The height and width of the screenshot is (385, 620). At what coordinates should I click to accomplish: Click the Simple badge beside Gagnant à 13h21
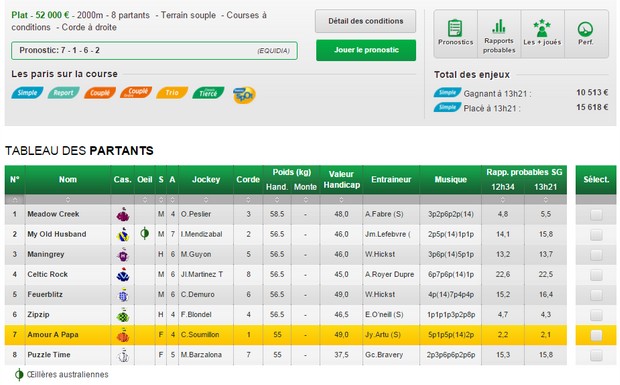pos(447,92)
